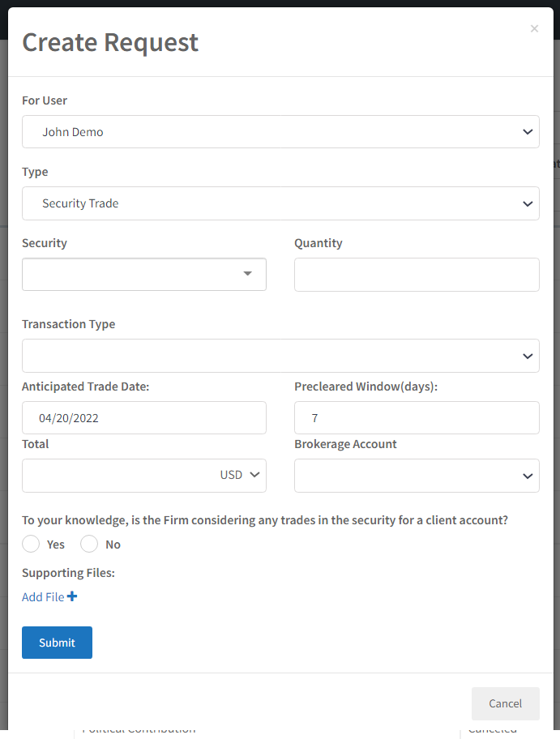Screen dimensions: 560x739
Task: Open the USD currency selector
Action: (x=240, y=475)
